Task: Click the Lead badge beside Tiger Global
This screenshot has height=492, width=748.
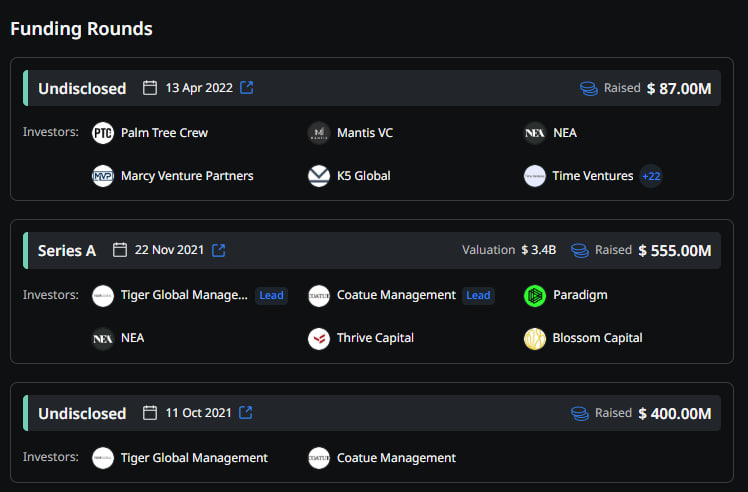Action: (271, 295)
